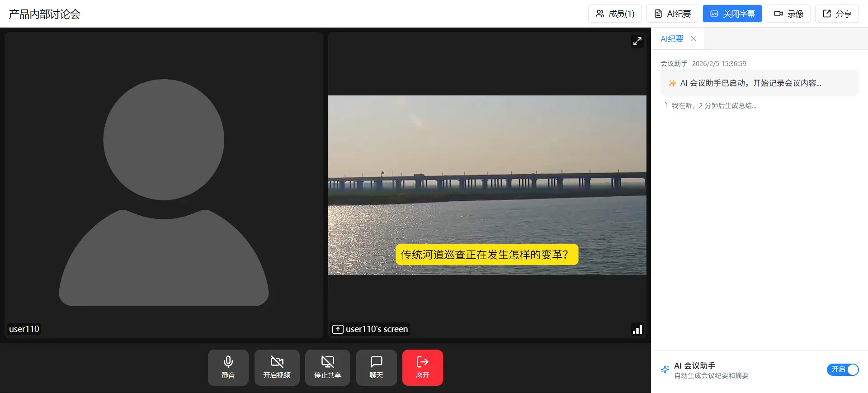Viewport: 868px width, 393px height.
Task: Mute microphone with 静音 button
Action: [x=228, y=367]
